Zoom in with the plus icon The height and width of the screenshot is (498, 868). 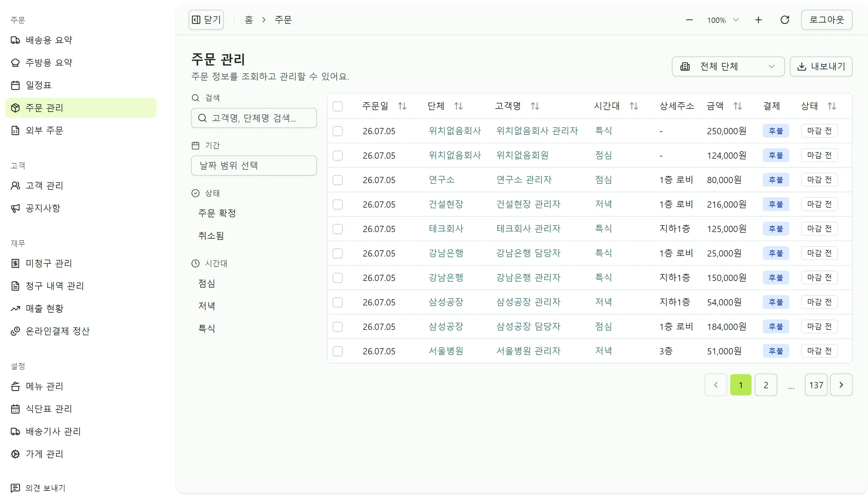coord(758,20)
